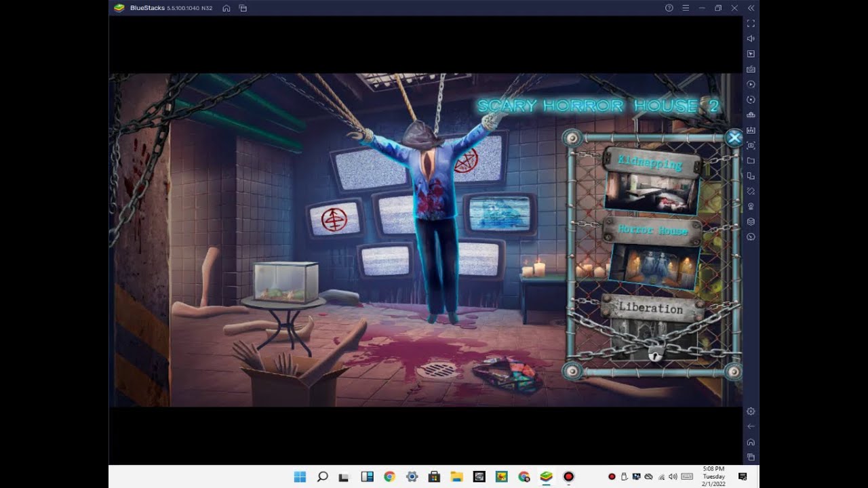Open the media folder icon in sidebar

[751, 161]
